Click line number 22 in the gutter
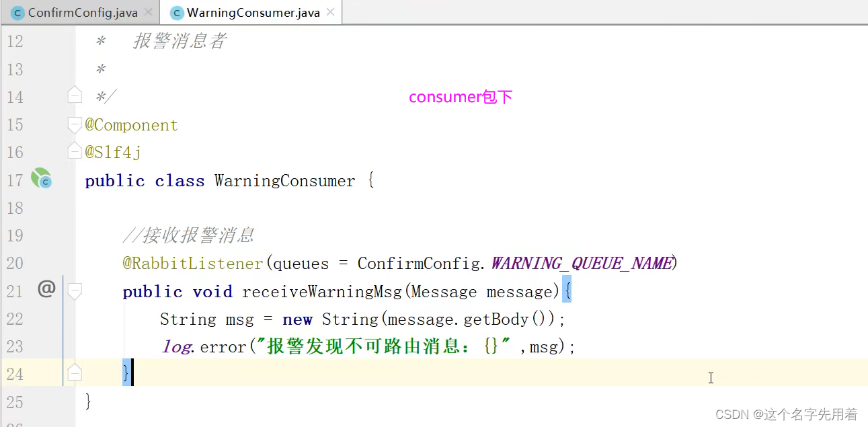Screen dimensions: 868x427 [15, 319]
